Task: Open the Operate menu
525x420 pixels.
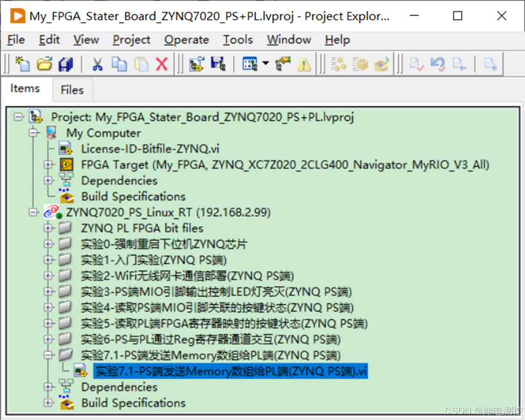Action: (187, 40)
